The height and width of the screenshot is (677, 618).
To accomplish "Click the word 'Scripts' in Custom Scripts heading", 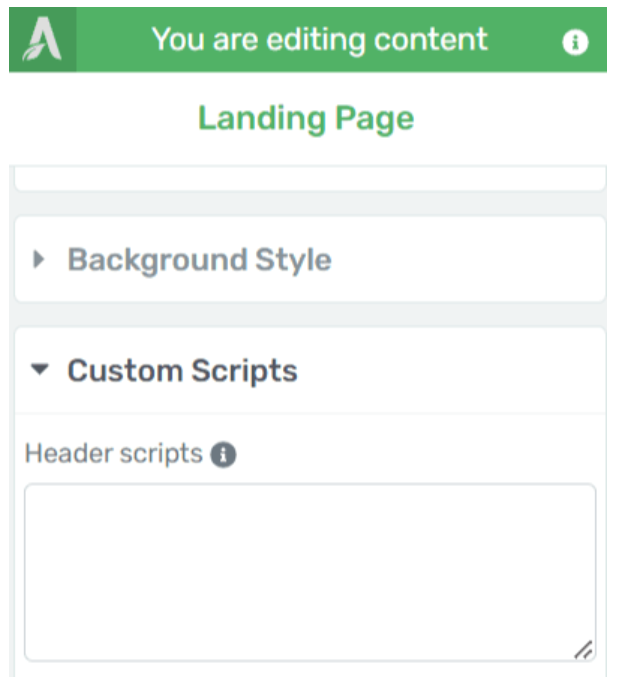I will coord(243,371).
